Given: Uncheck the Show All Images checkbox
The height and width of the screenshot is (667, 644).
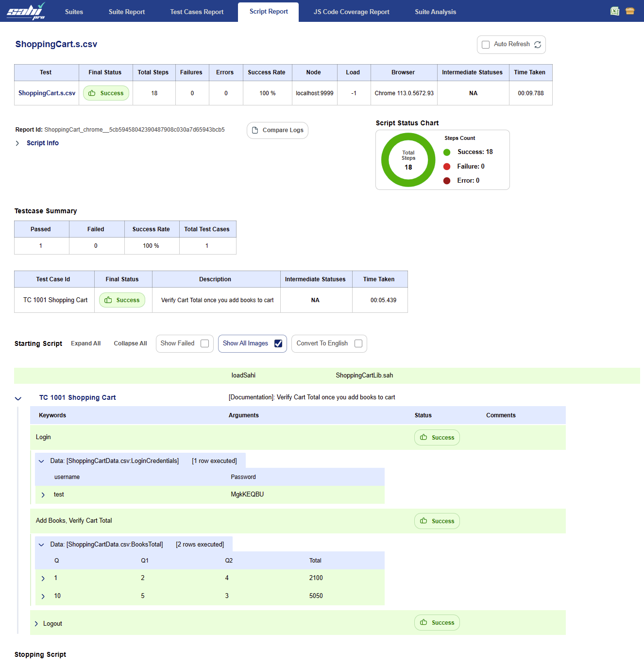Looking at the screenshot, I should tap(278, 343).
